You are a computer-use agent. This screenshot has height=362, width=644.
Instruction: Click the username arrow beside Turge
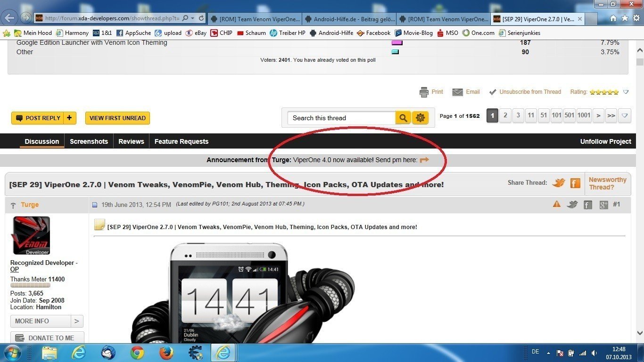tap(13, 206)
